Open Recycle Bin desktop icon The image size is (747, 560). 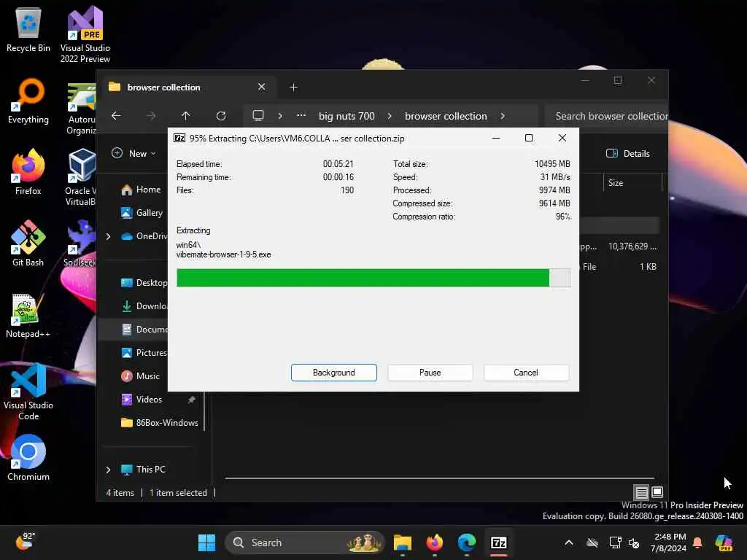tap(28, 29)
